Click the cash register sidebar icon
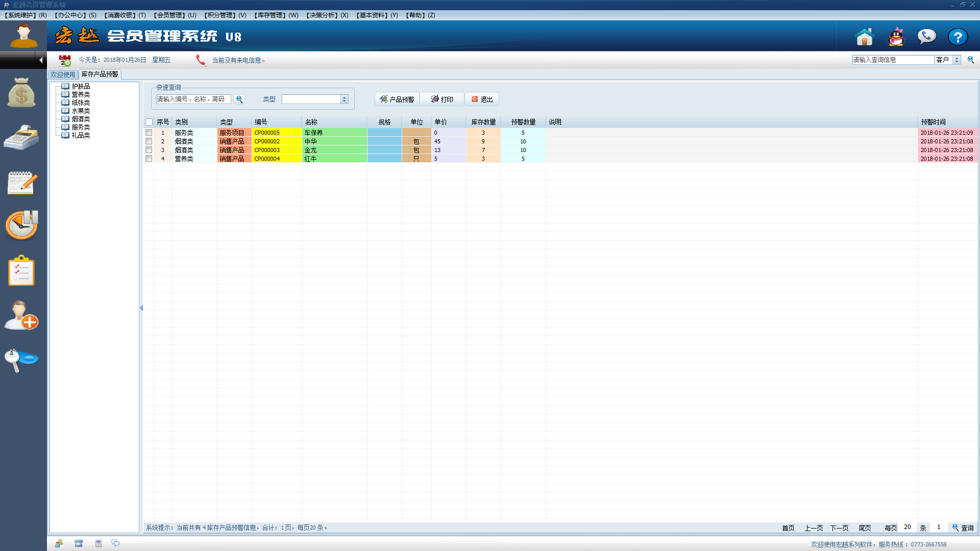This screenshot has height=551, width=980. tap(21, 137)
